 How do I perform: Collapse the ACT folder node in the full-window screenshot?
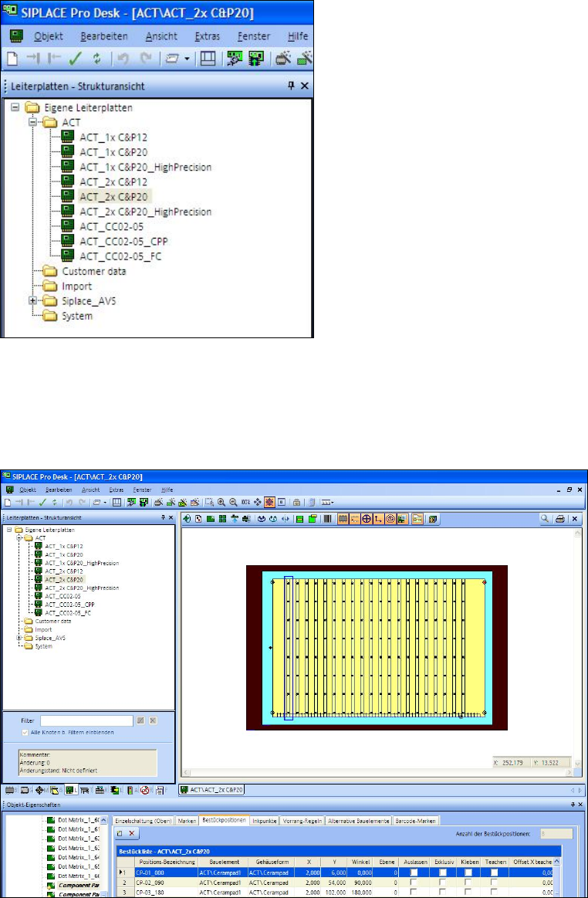[x=19, y=537]
